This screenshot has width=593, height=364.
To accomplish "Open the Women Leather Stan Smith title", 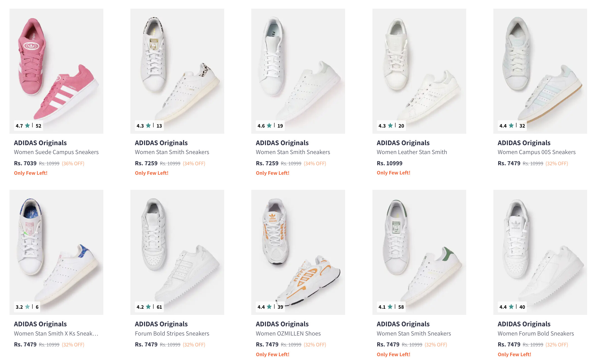I will (x=412, y=152).
